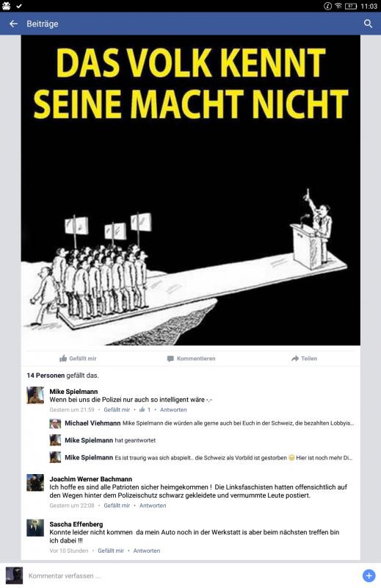381x588 pixels.
Task: Tap the back arrow next to Beiträge
Action: click(x=13, y=24)
